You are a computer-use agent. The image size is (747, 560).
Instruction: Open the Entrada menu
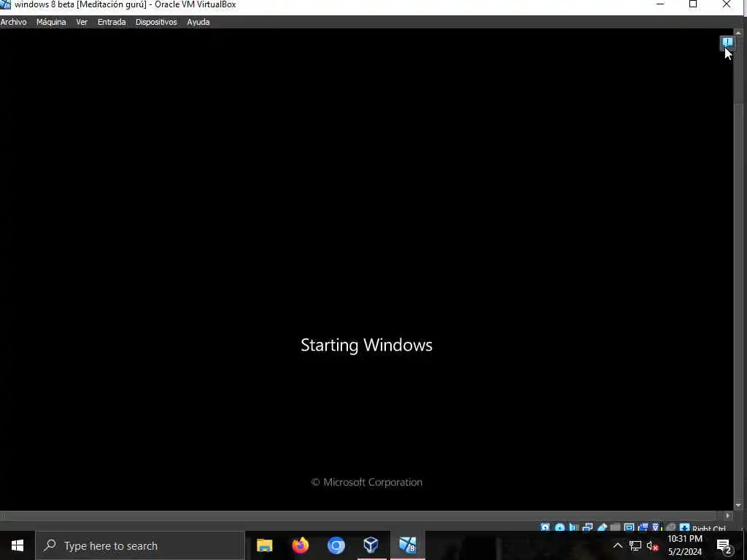click(x=112, y=22)
